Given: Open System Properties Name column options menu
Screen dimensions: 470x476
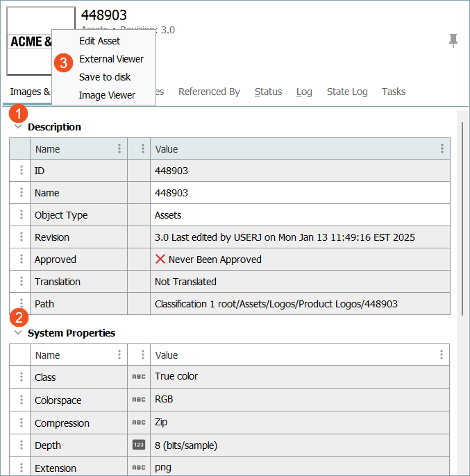Looking at the screenshot, I should [x=119, y=355].
